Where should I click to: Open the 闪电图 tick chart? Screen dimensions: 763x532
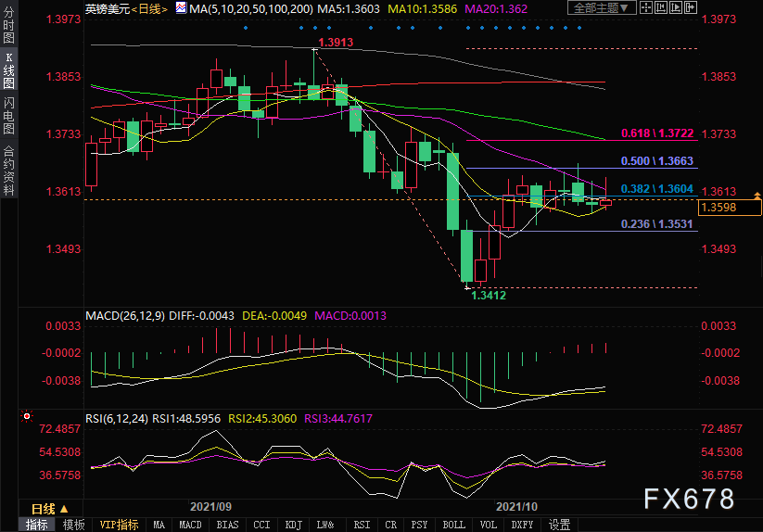8,116
